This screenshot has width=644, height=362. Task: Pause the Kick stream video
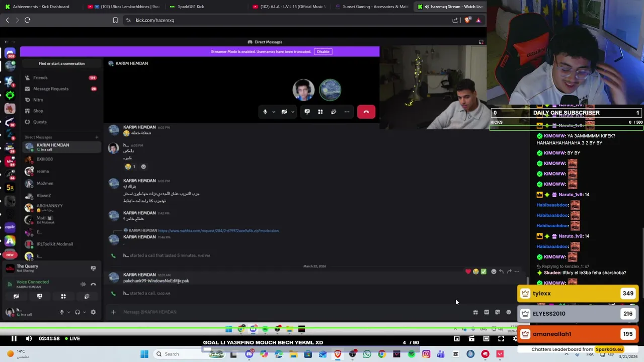click(14, 338)
